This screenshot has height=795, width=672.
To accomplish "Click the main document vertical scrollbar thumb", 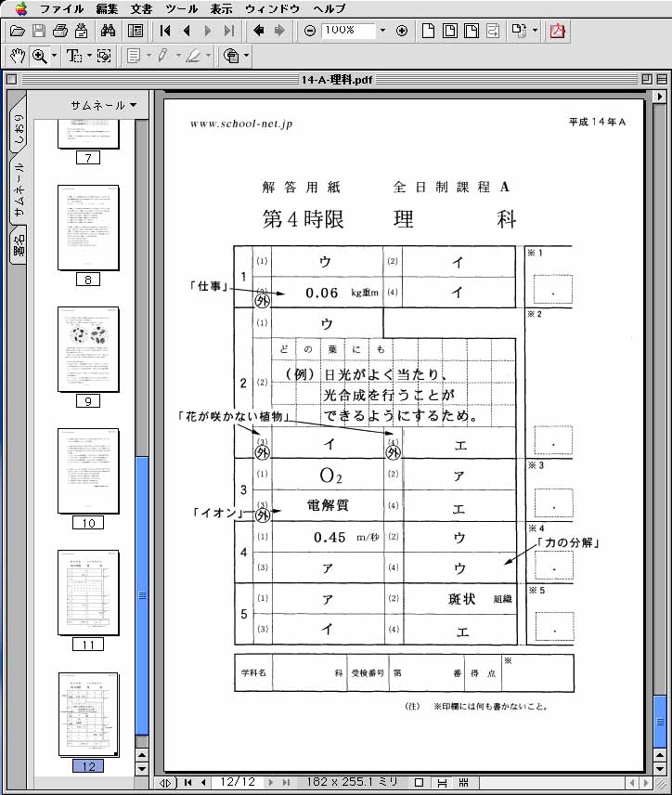I will point(659,721).
